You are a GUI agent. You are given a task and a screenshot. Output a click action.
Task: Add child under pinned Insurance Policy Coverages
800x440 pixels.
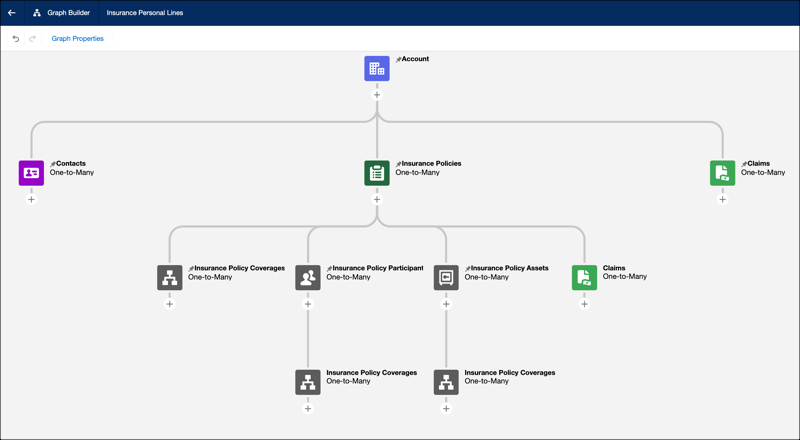click(x=170, y=304)
